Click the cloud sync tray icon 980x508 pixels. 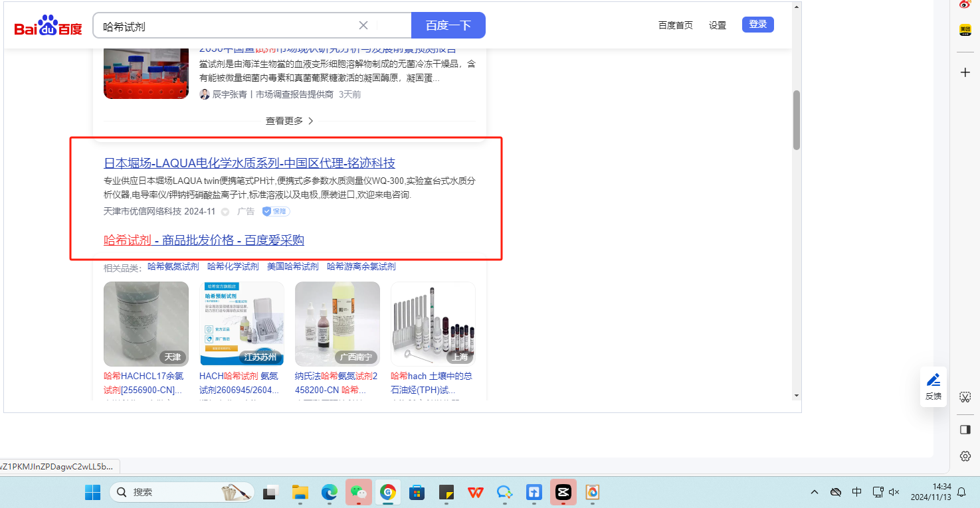coord(836,492)
